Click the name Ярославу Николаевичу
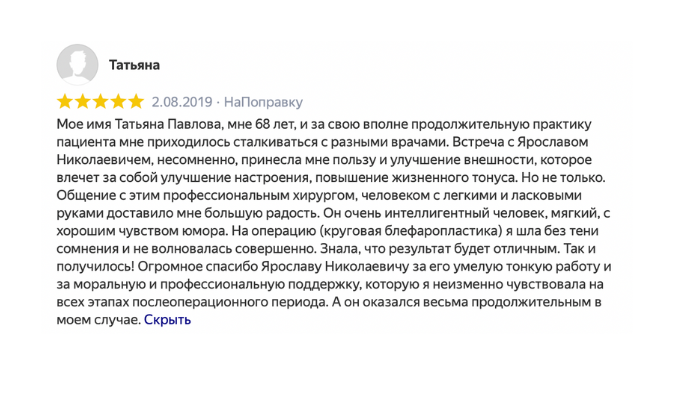 (335, 267)
